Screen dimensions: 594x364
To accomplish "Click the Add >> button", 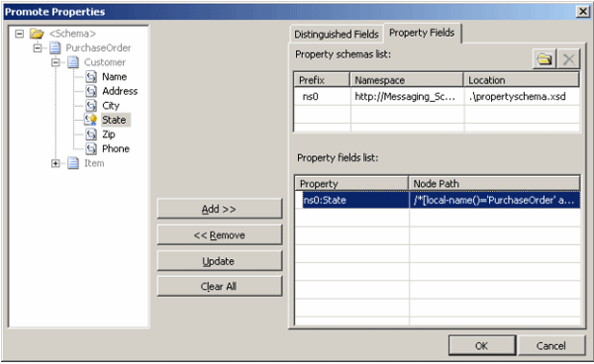I will pyautogui.click(x=220, y=209).
